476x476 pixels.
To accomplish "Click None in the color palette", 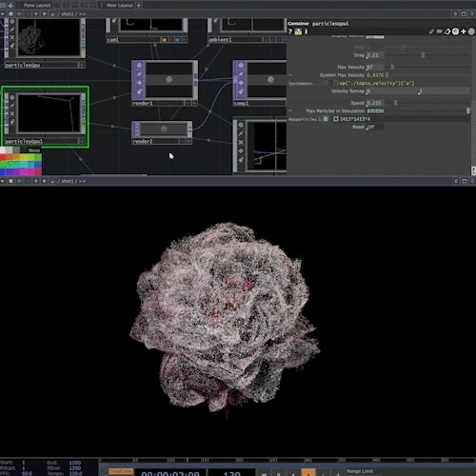I will click(x=34, y=150).
